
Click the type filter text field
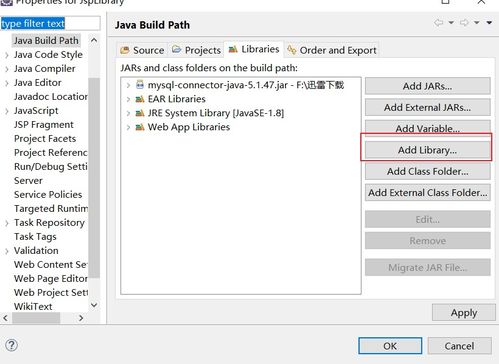(50, 23)
